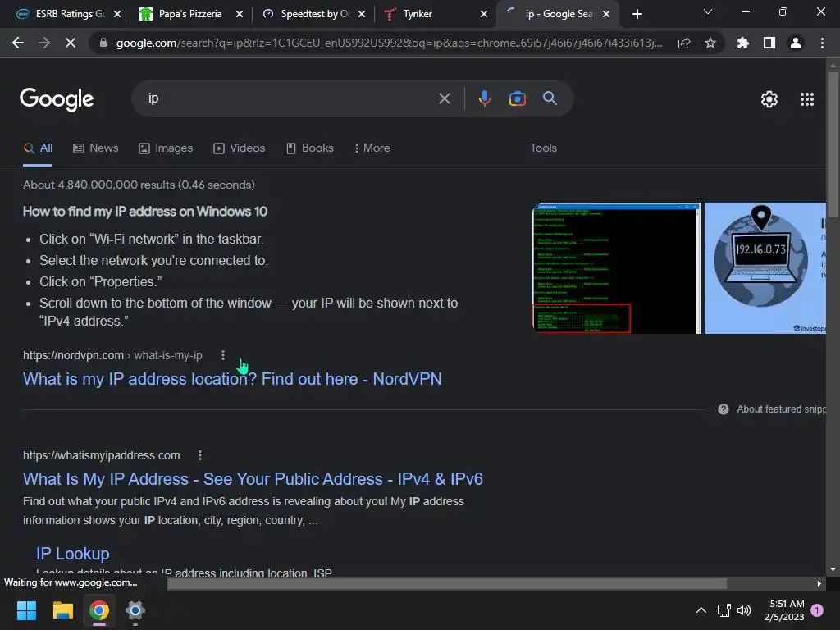
Task: Toggle the Chrome side panel
Action: [769, 43]
